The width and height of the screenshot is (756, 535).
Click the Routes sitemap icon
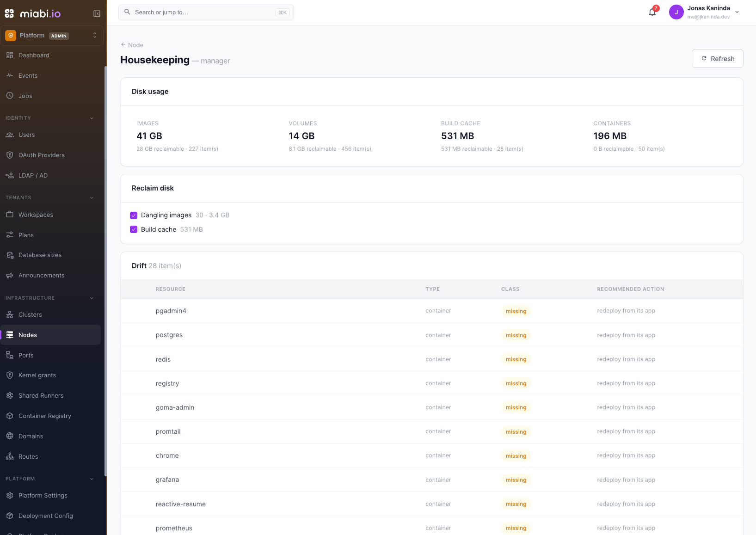tap(10, 456)
